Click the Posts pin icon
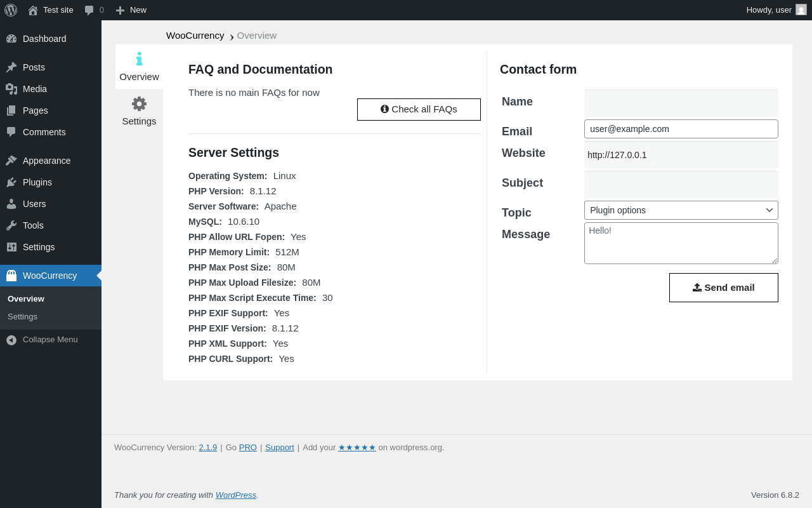The image size is (812, 508). (11, 67)
